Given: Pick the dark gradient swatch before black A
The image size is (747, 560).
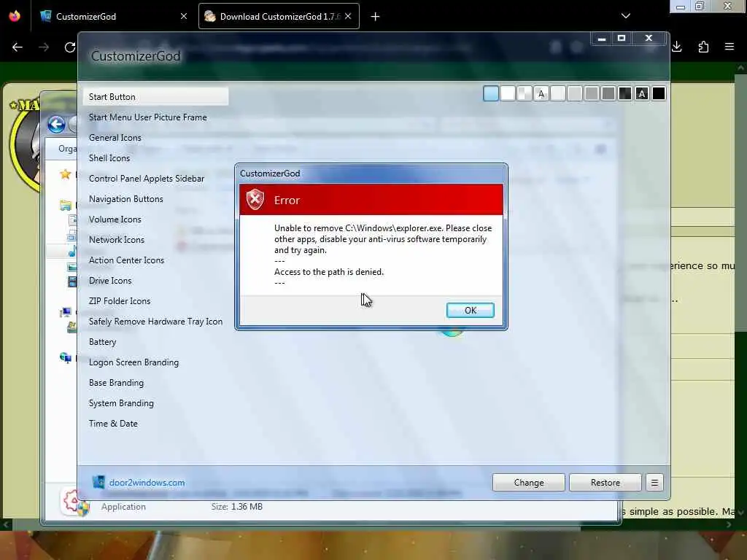Looking at the screenshot, I should 625,93.
